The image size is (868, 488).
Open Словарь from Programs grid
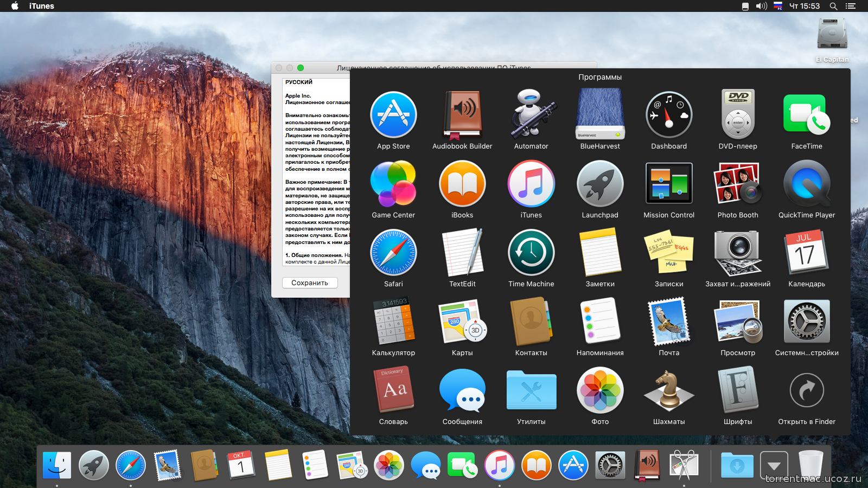[x=393, y=390]
